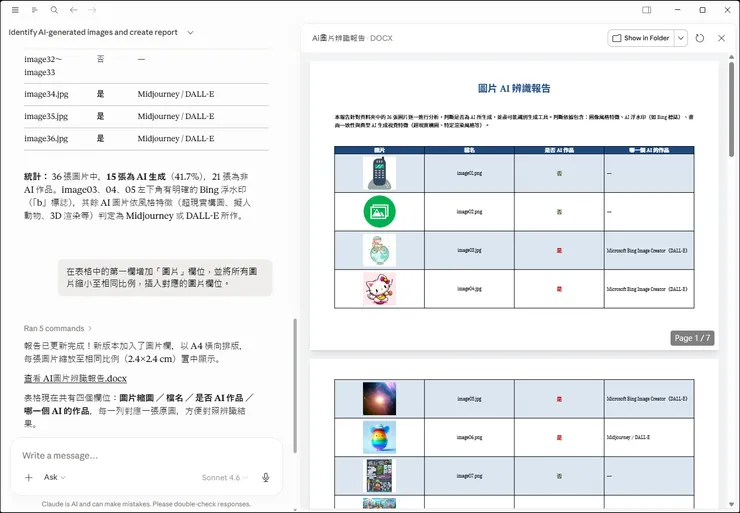Expand the Ran 5 commands details
The height and width of the screenshot is (513, 740).
click(58, 328)
